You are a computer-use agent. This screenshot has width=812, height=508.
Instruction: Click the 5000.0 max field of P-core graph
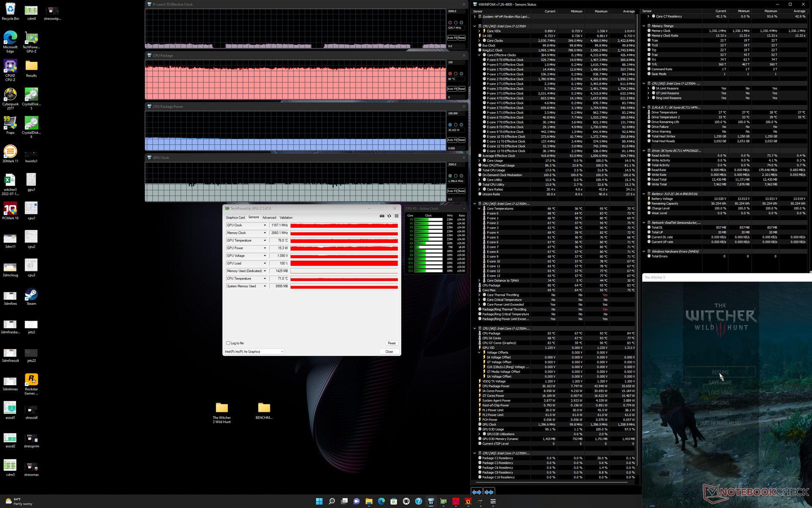[x=456, y=11]
